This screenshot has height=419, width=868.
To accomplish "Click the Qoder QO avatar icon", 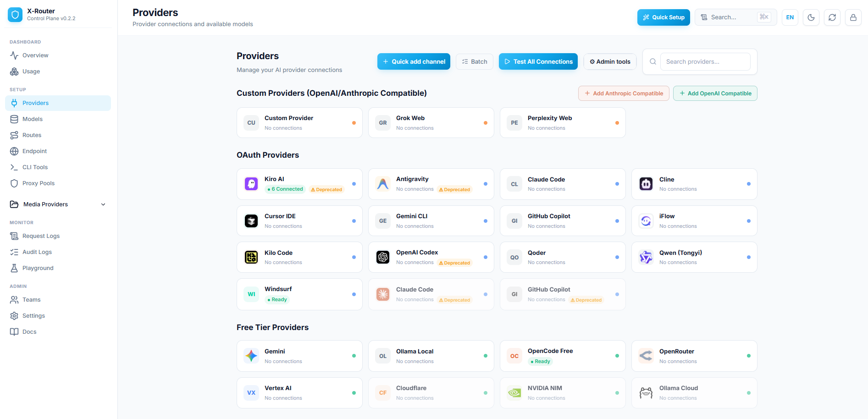I will coord(514,257).
